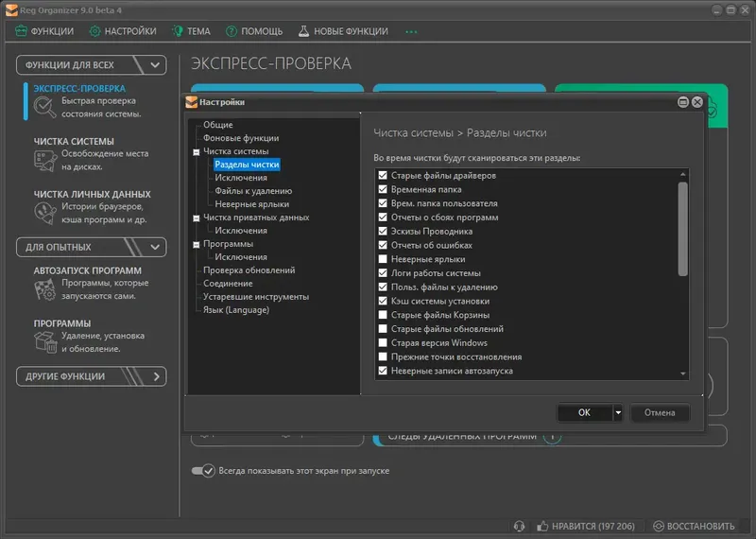756x539 pixels.
Task: Click list scrollbar down arrow
Action: tap(682, 374)
